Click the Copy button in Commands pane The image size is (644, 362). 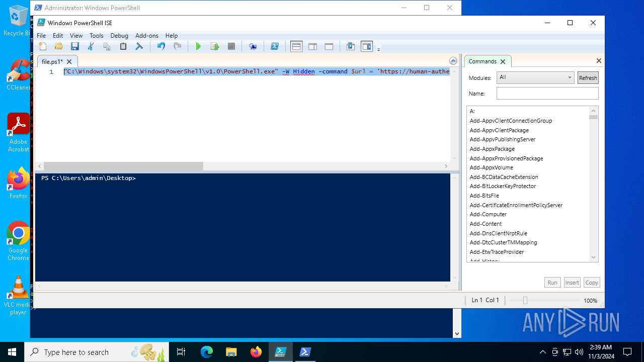592,283
